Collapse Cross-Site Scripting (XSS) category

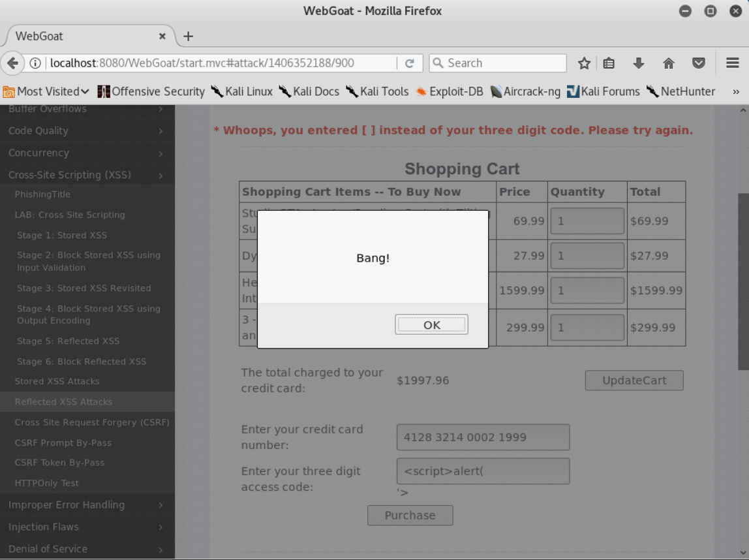87,175
